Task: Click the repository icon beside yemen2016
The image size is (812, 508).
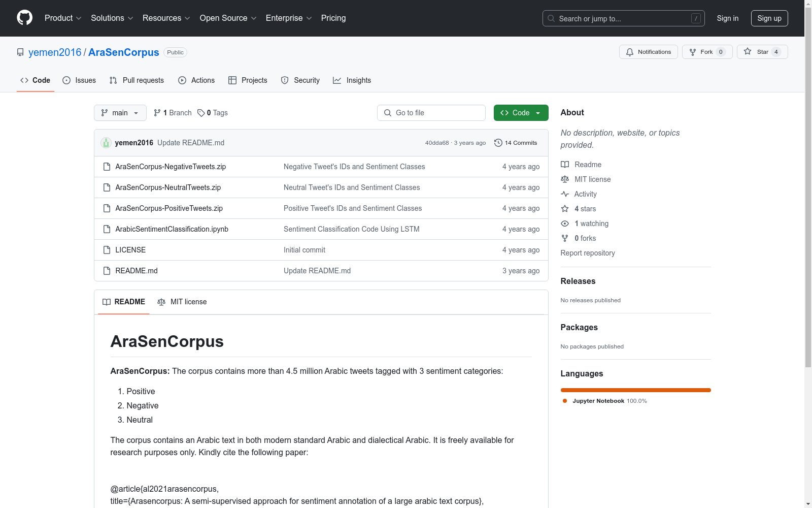Action: [20, 52]
